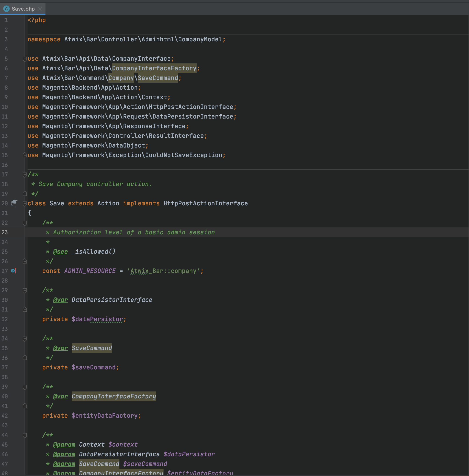Collapse the constructor docblock at line 44
The image size is (469, 476).
25,435
